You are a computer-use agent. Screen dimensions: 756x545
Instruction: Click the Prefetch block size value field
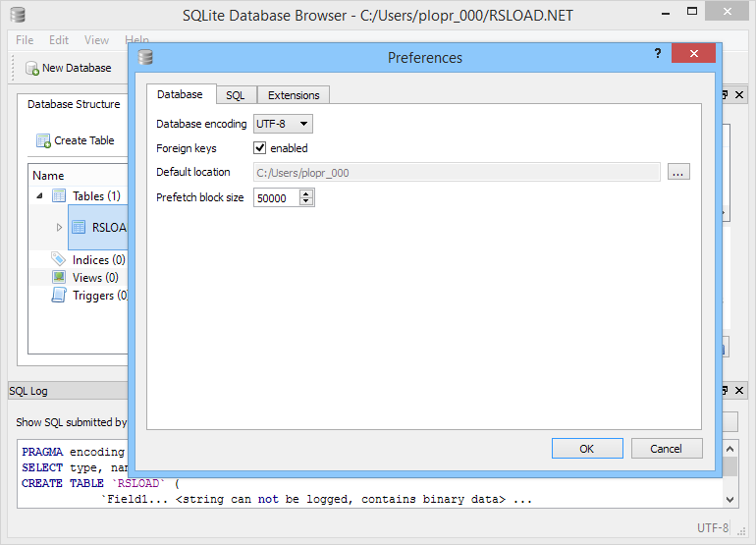[276, 197]
